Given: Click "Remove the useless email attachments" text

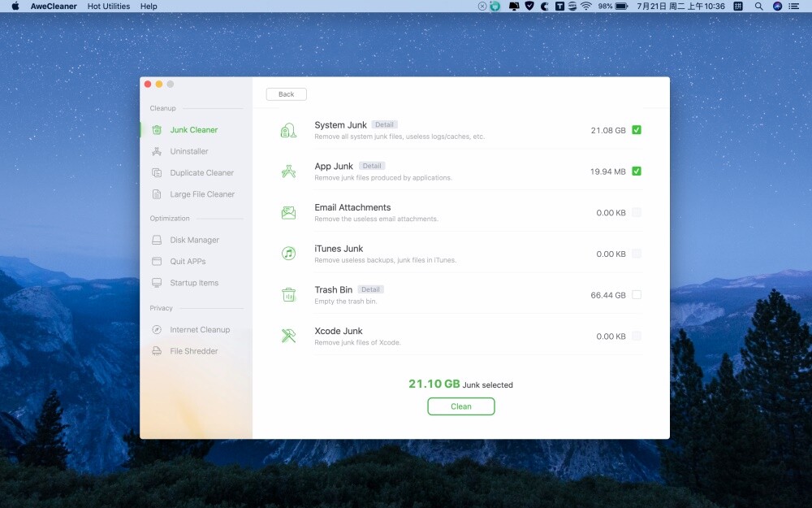Looking at the screenshot, I should click(x=377, y=219).
